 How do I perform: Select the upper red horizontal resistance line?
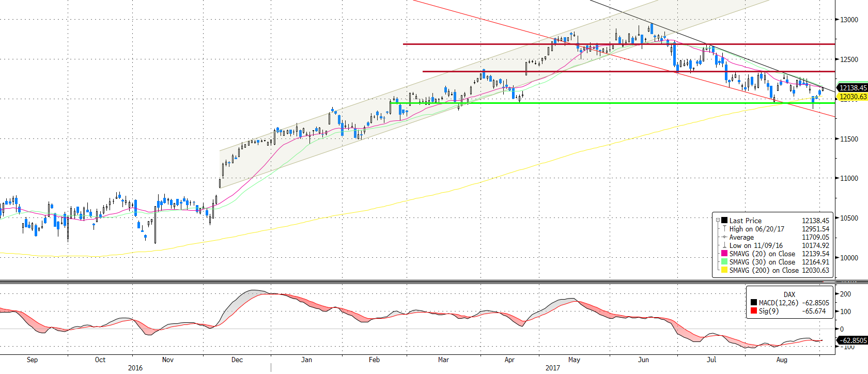click(619, 44)
